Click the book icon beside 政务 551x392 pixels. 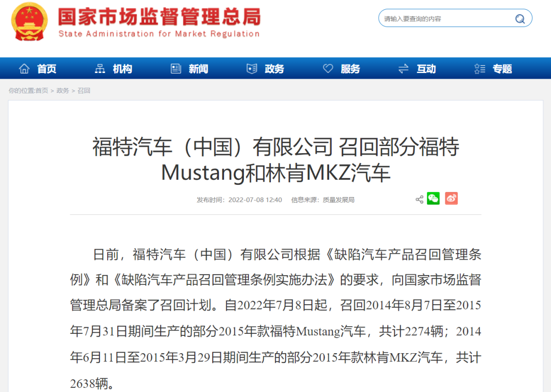252,69
